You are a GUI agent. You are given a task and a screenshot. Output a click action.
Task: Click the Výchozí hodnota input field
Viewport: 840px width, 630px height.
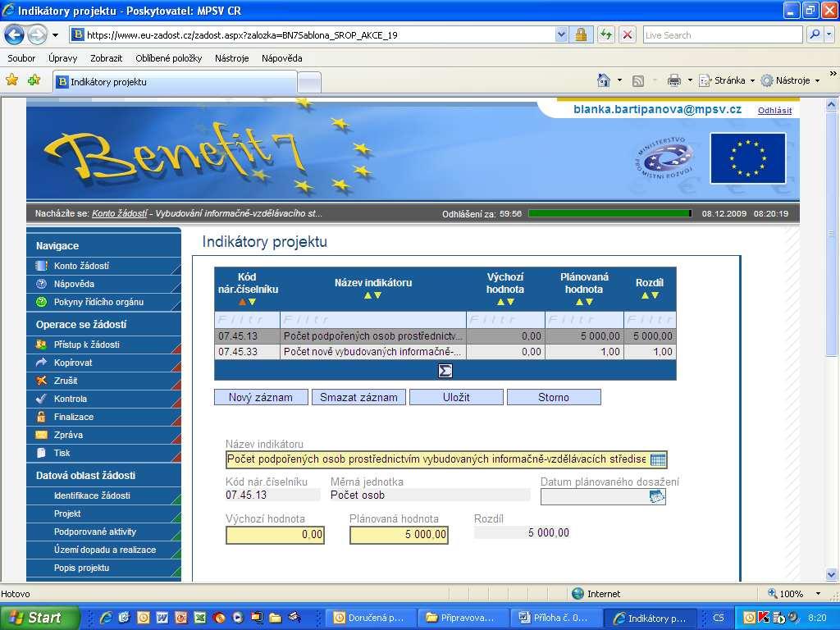click(x=275, y=535)
